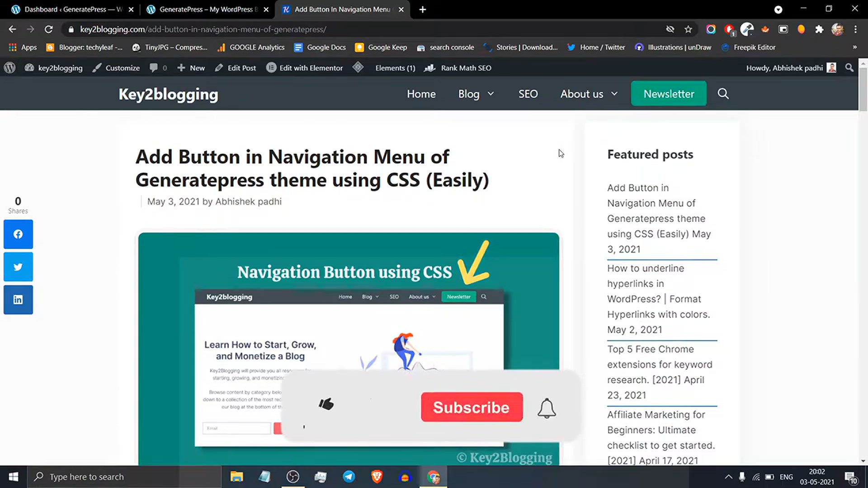
Task: Open File Explorer from taskbar
Action: pyautogui.click(x=236, y=477)
